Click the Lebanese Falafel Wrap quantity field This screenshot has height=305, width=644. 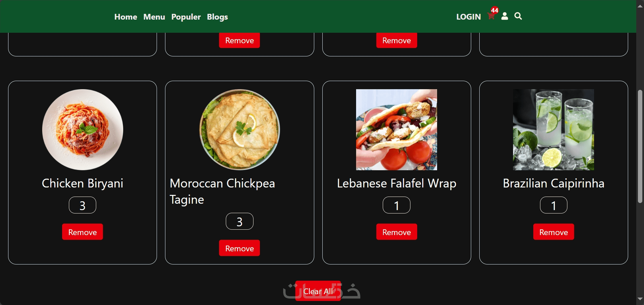click(x=397, y=205)
